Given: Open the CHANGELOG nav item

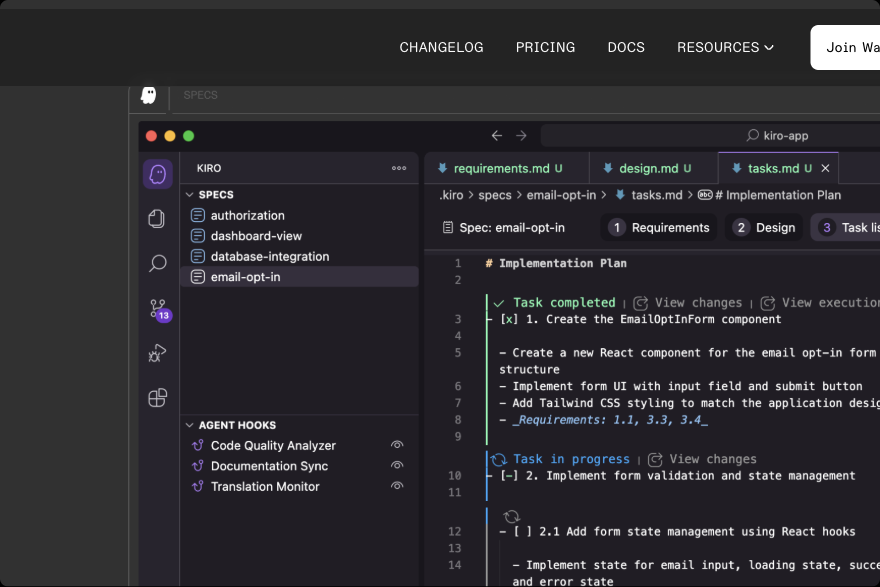Looking at the screenshot, I should pyautogui.click(x=441, y=47).
